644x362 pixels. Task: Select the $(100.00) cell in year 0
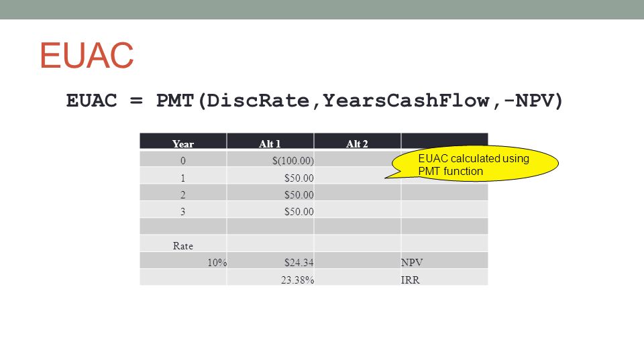[270, 159]
